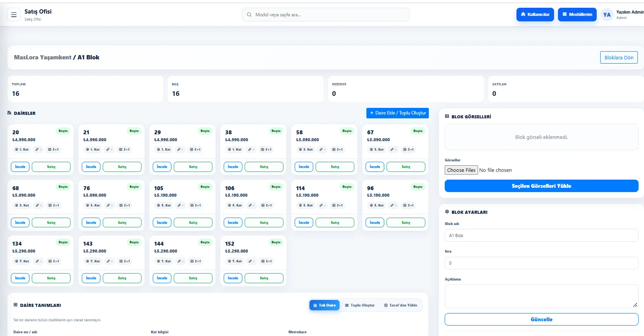Click the Choose Files button
This screenshot has height=336, width=644.
tap(461, 170)
